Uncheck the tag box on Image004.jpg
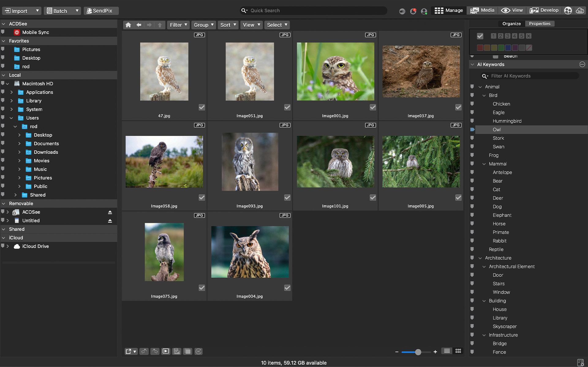 287,288
